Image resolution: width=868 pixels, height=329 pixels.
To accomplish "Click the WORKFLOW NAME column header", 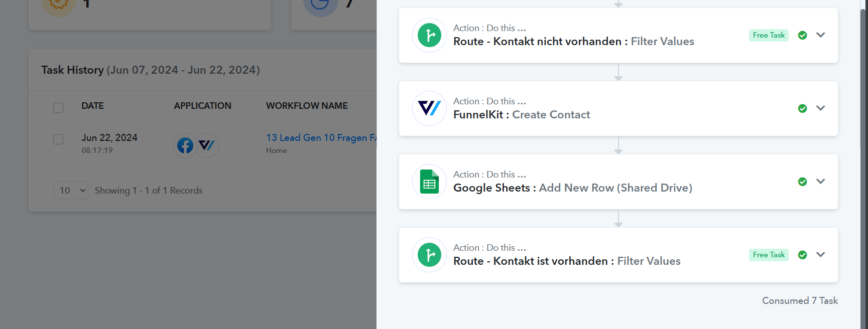I will 307,106.
